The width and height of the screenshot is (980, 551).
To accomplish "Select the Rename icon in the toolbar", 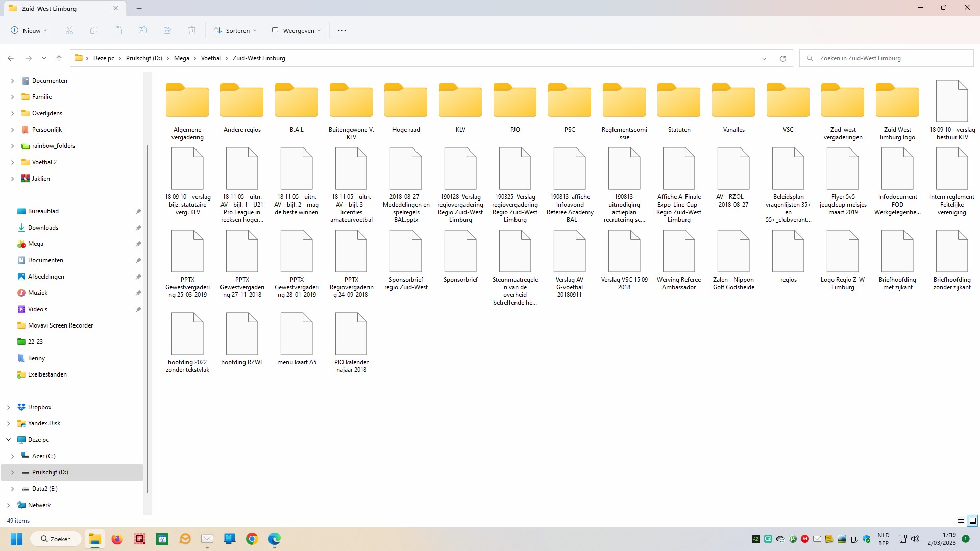I will [x=143, y=30].
